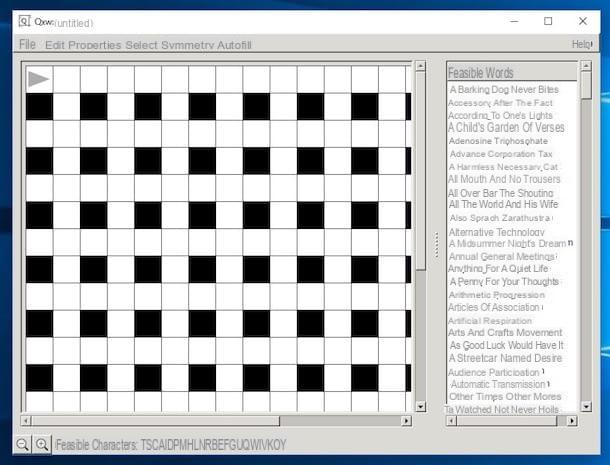Click the grid's horizontal scrollbar left arrow
610x465 pixels.
(26, 420)
